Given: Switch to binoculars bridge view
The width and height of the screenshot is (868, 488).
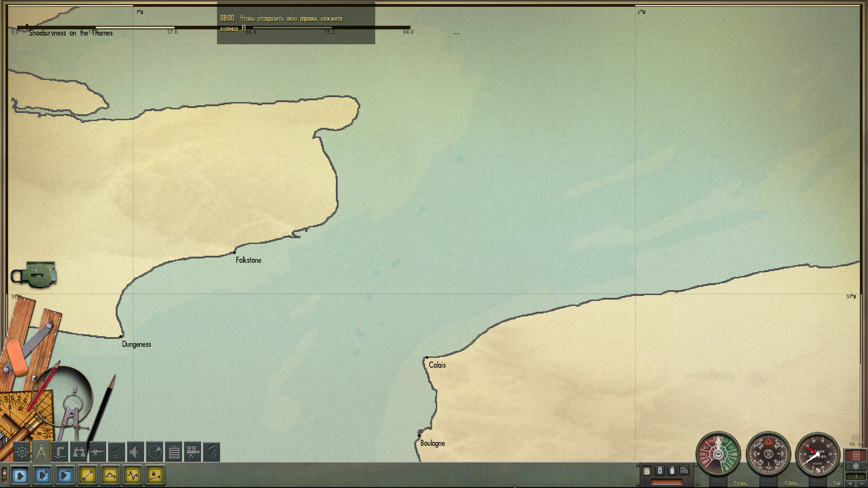Looking at the screenshot, I should (79, 451).
